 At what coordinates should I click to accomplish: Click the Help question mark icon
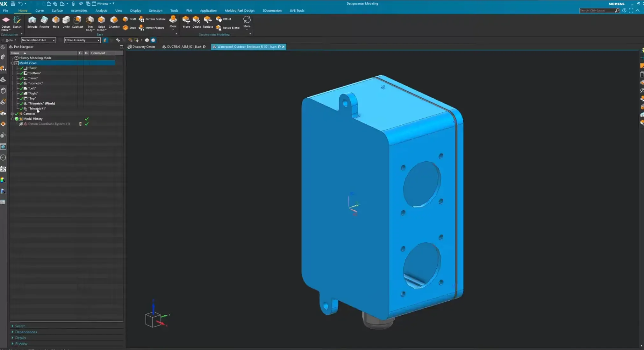click(x=624, y=10)
